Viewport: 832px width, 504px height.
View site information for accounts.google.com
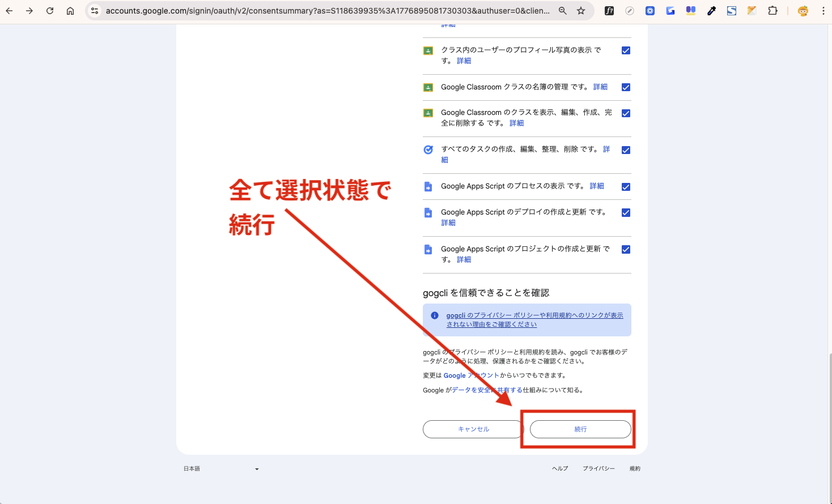coord(95,11)
